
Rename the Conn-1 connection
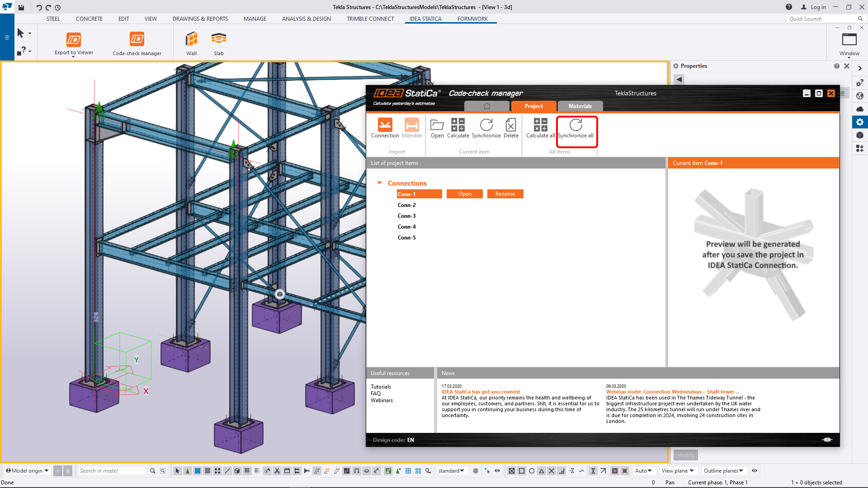[505, 193]
